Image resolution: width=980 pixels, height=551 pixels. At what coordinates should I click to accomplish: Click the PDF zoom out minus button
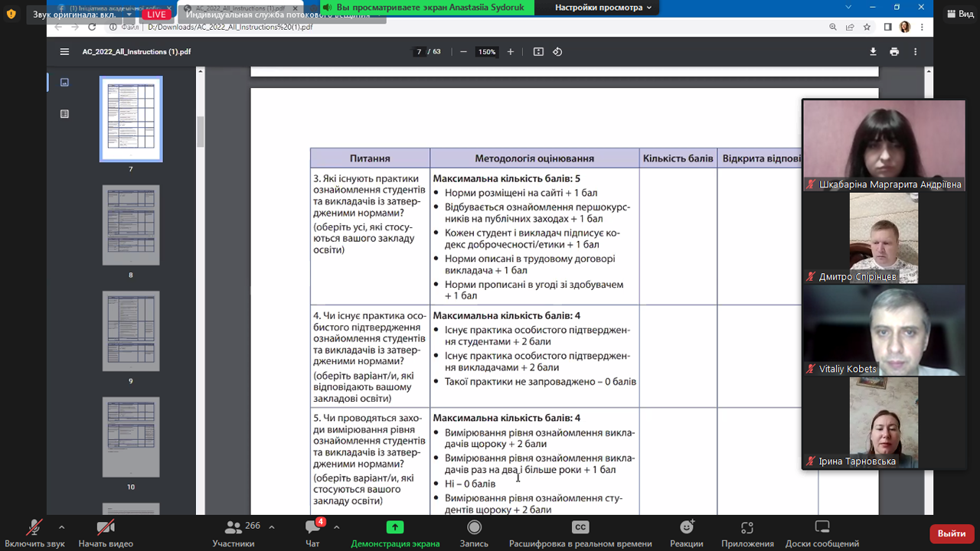[x=463, y=52]
